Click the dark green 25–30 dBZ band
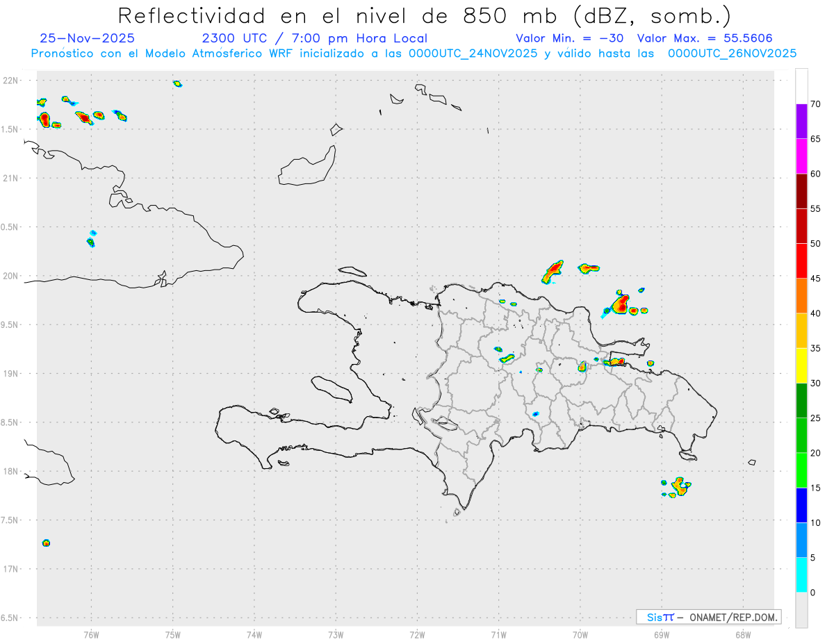834x644 pixels. [x=801, y=401]
